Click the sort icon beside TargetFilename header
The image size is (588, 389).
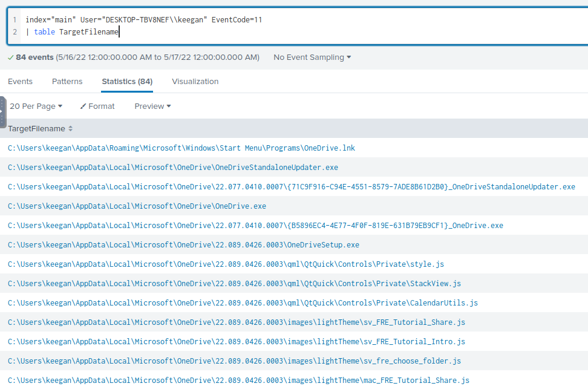[x=70, y=129]
